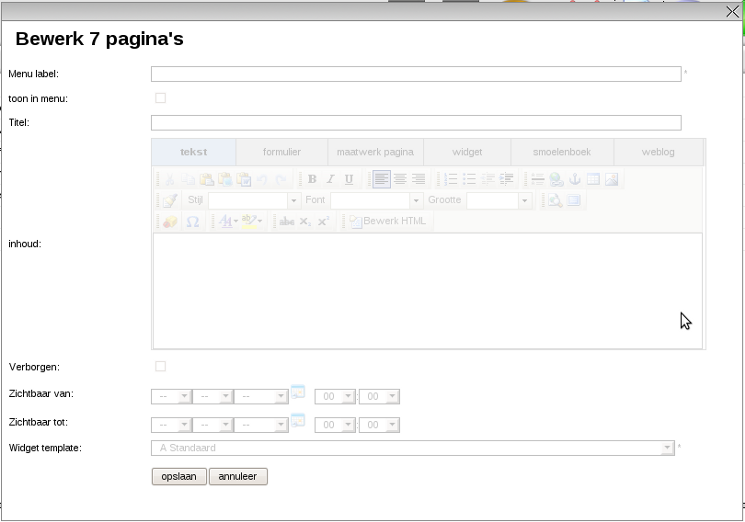
Task: Switch to the weblog tab
Action: (x=658, y=152)
